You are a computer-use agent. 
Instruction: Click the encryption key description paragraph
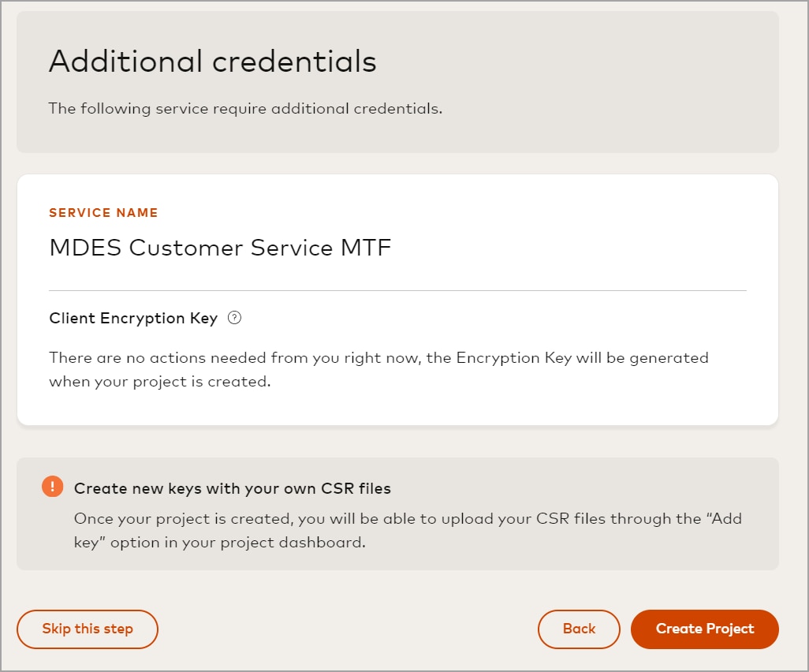point(378,368)
